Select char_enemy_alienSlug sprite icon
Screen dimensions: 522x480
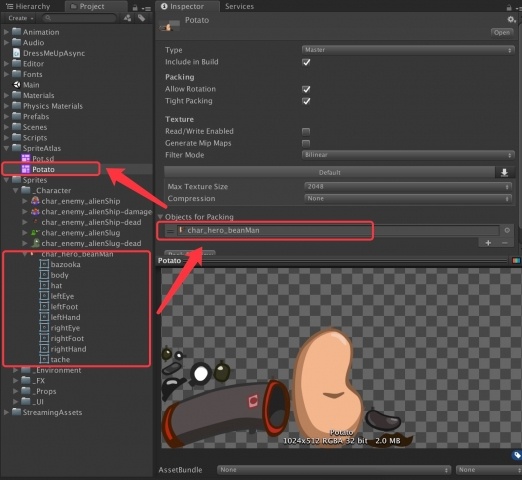coord(35,233)
